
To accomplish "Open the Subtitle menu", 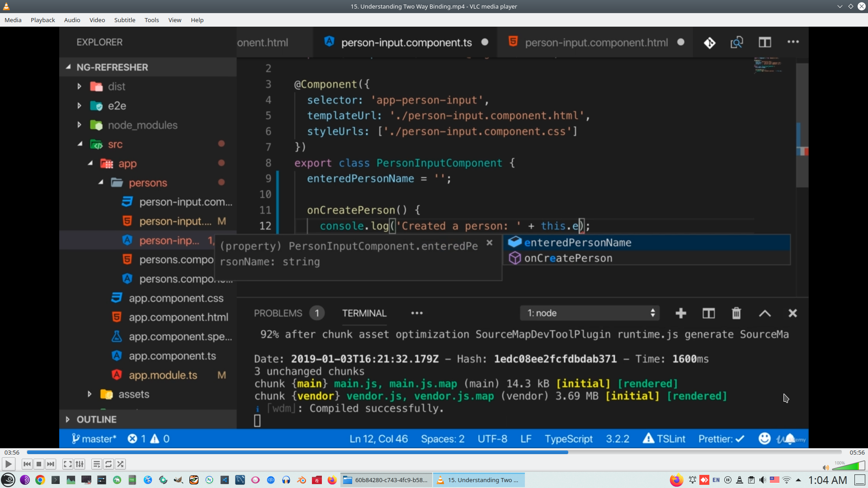I will click(124, 20).
